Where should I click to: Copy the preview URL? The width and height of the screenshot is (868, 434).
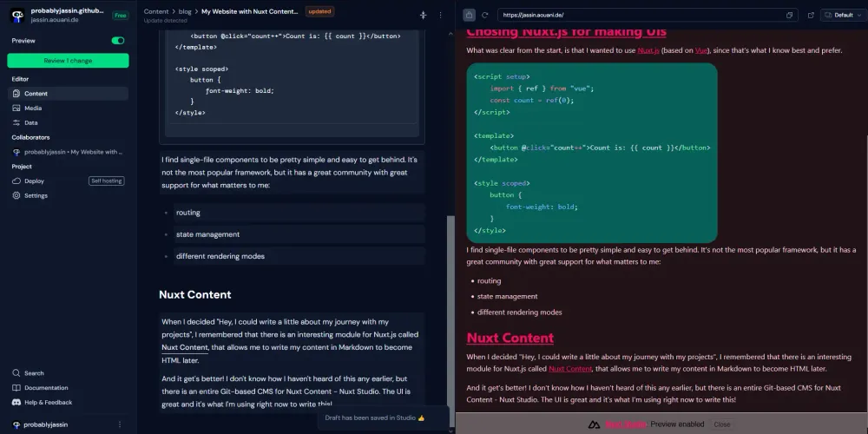click(x=789, y=15)
